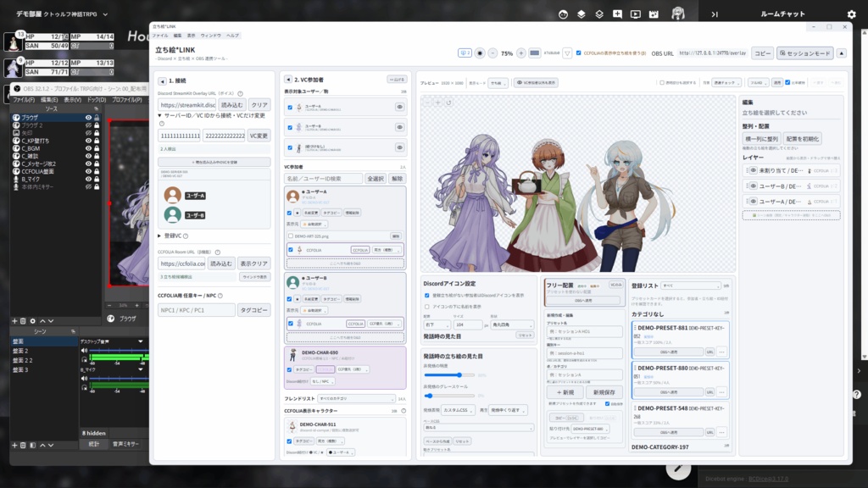Collapse サーバーID/VC IDから接続 section
This screenshot has height=488, width=868.
click(x=160, y=115)
